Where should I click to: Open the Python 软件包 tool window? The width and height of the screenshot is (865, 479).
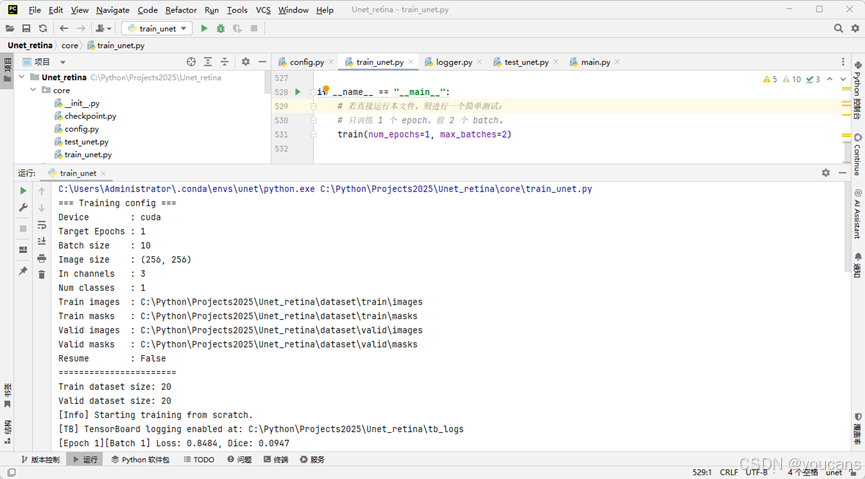(x=140, y=459)
